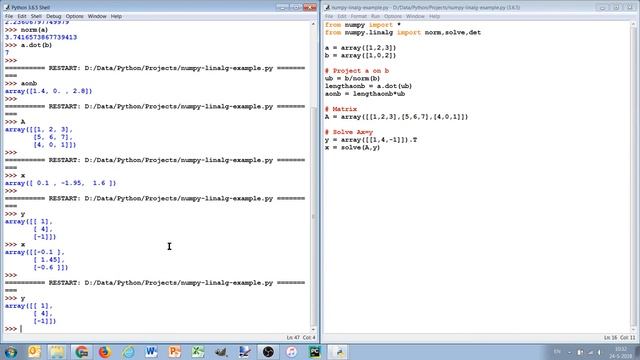Click 'array([ 0.1 , -1.95, 1.6 ])' output

tap(60, 183)
